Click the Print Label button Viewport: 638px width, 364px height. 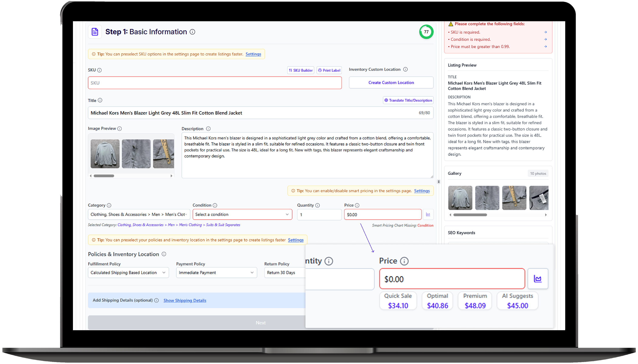point(329,70)
